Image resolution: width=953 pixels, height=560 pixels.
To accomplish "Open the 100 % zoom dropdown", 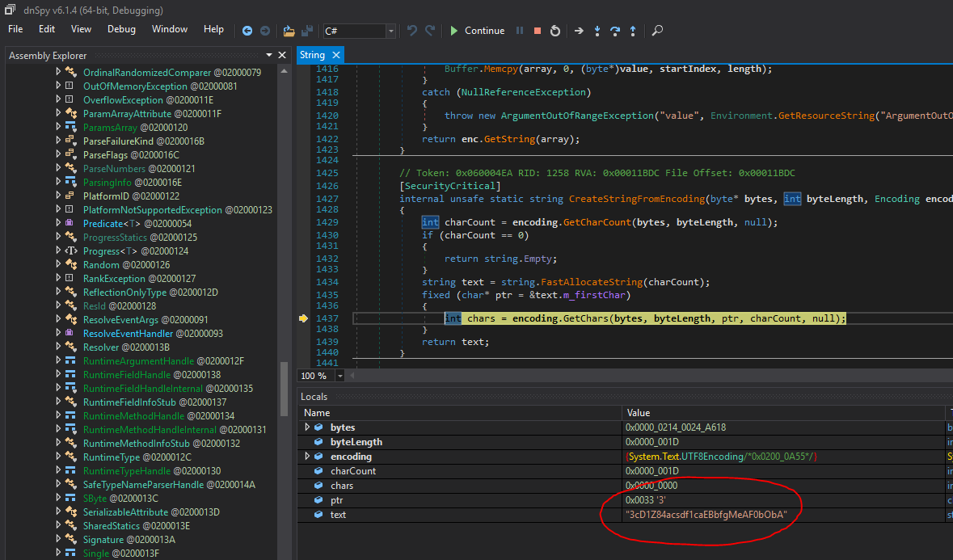I will 339,376.
